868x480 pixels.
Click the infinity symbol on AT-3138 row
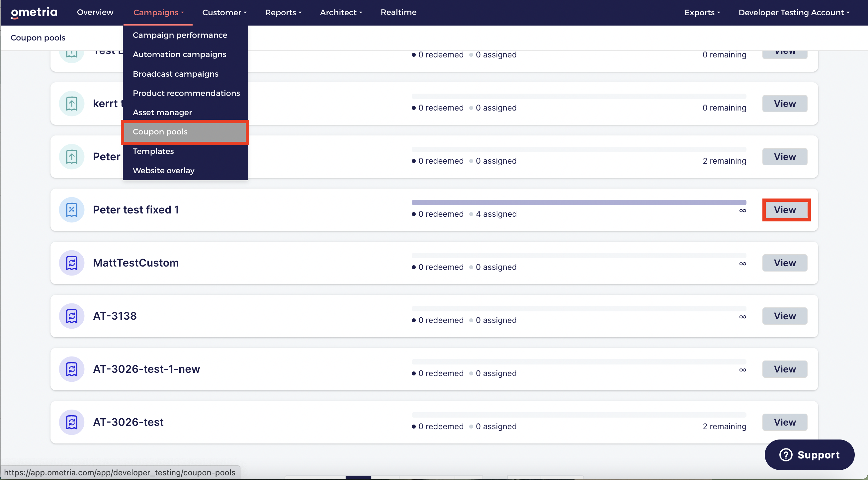(743, 317)
